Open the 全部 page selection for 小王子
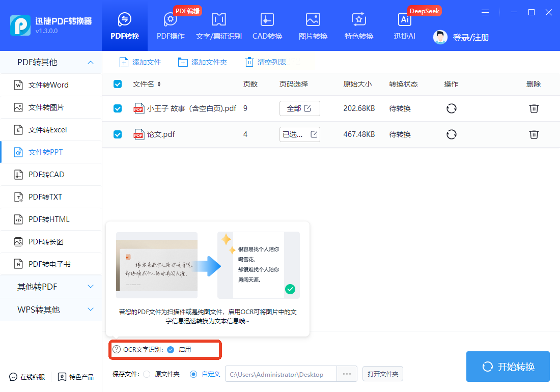This screenshot has width=560, height=392. coord(300,108)
